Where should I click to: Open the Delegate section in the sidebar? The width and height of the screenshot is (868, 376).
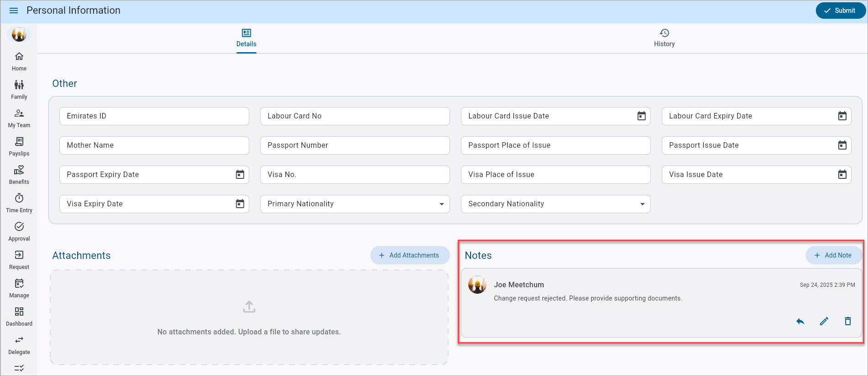coord(19,345)
